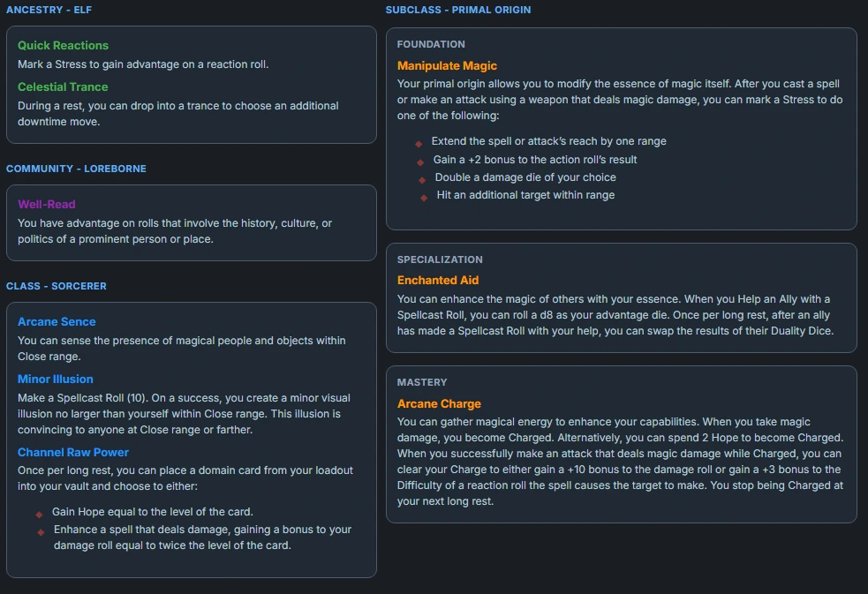Image resolution: width=868 pixels, height=594 pixels.
Task: Select the Enchanted Aid feature title
Action: (438, 280)
